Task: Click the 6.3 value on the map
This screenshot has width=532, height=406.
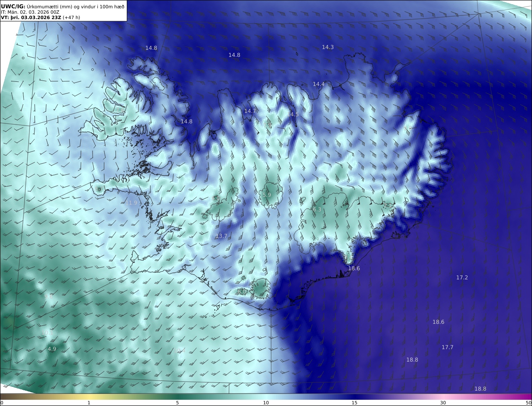Action: pos(317,210)
